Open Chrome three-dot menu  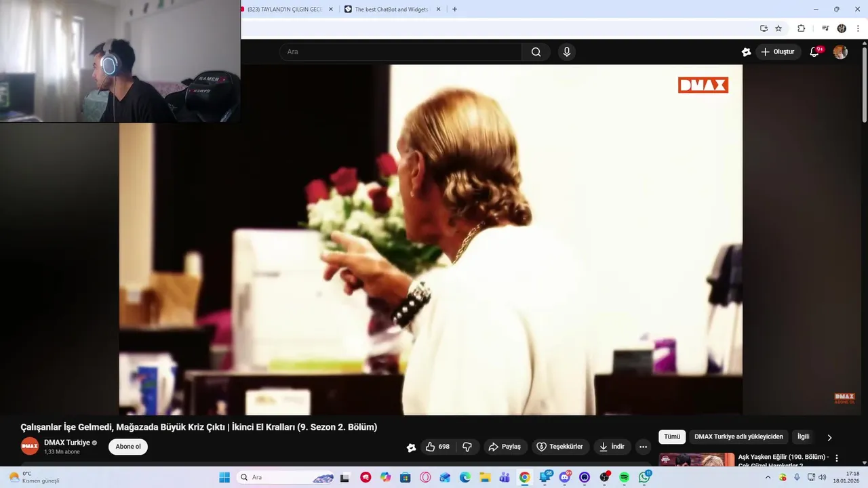pyautogui.click(x=858, y=28)
